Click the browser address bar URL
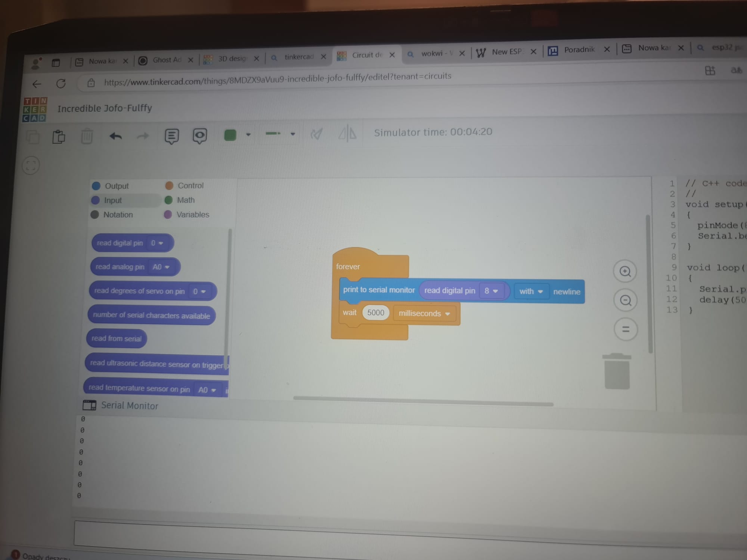 tap(278, 79)
